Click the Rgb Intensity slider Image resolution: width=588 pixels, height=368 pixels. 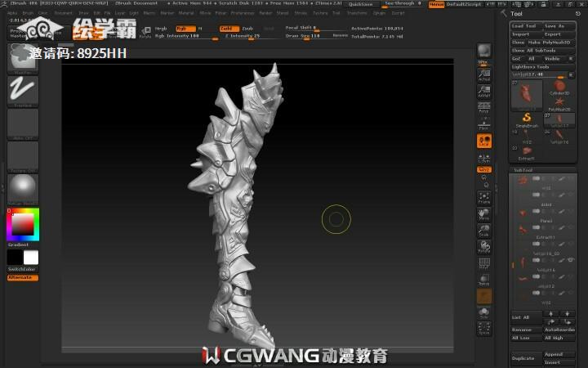(186, 37)
